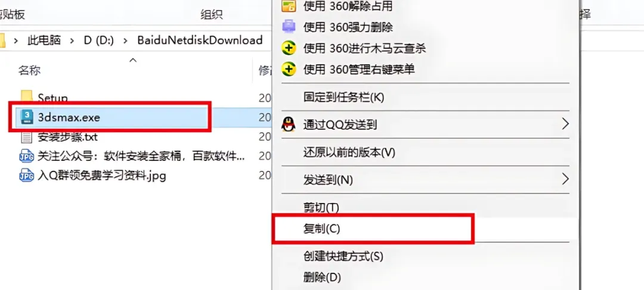Screen dimensions: 644x290
Task: Click the 360 木马云查杀 green plus icon
Action: click(289, 48)
